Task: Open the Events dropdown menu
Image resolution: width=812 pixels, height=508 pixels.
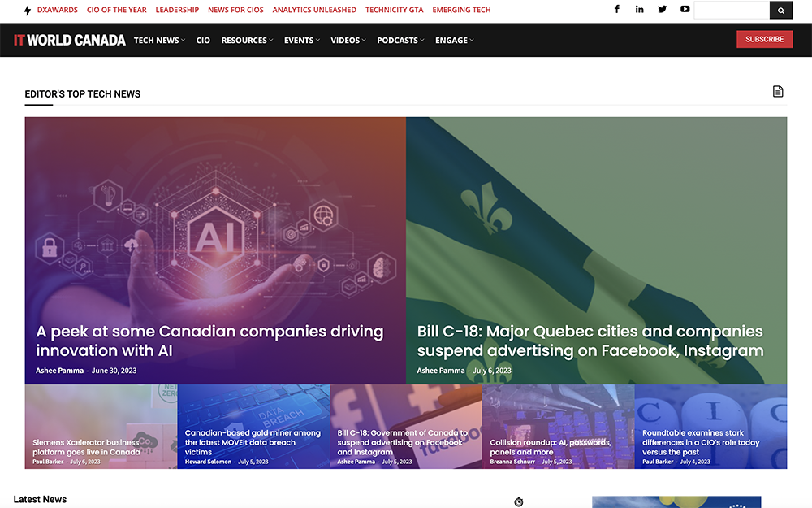Action: pyautogui.click(x=302, y=40)
